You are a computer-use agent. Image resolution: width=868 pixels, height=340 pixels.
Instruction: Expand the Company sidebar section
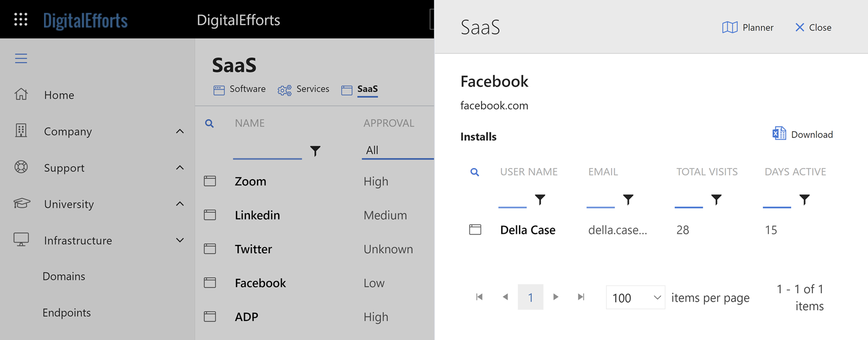tap(180, 131)
